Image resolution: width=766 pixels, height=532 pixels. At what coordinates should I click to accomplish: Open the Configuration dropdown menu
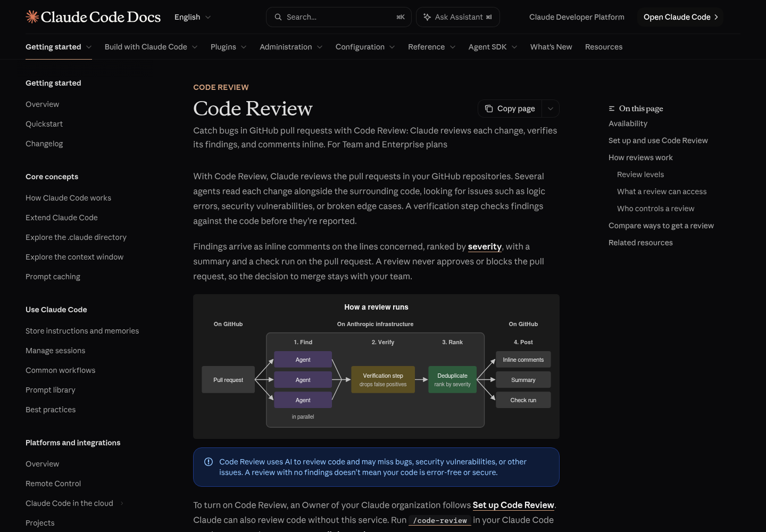tap(365, 47)
